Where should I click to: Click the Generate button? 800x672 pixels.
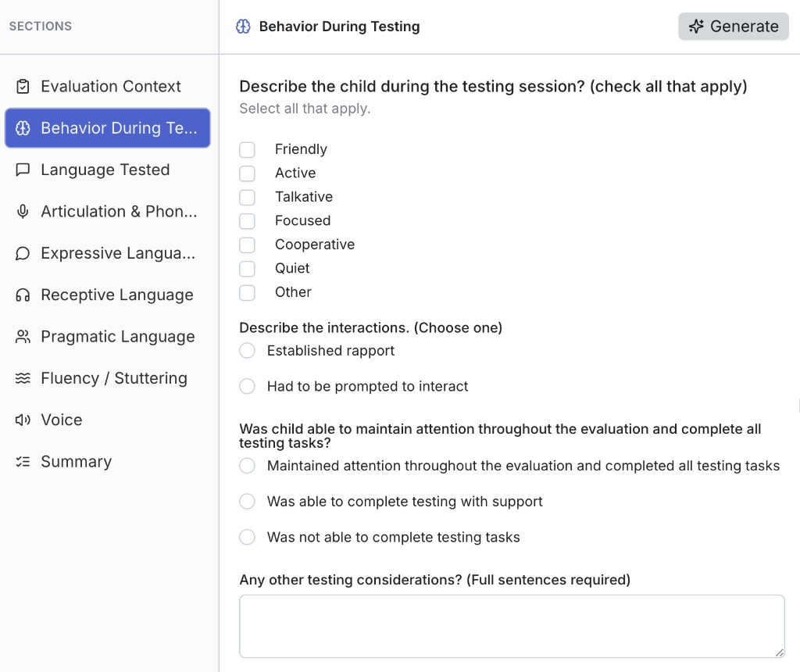(x=733, y=26)
